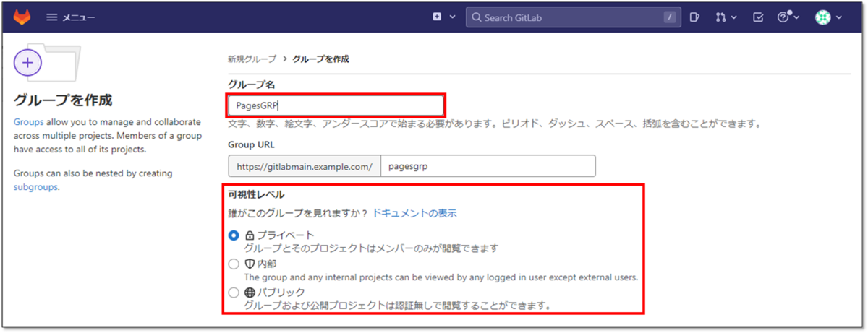The image size is (868, 333).
Task: Expand the merge requests dropdown arrow
Action: [734, 17]
